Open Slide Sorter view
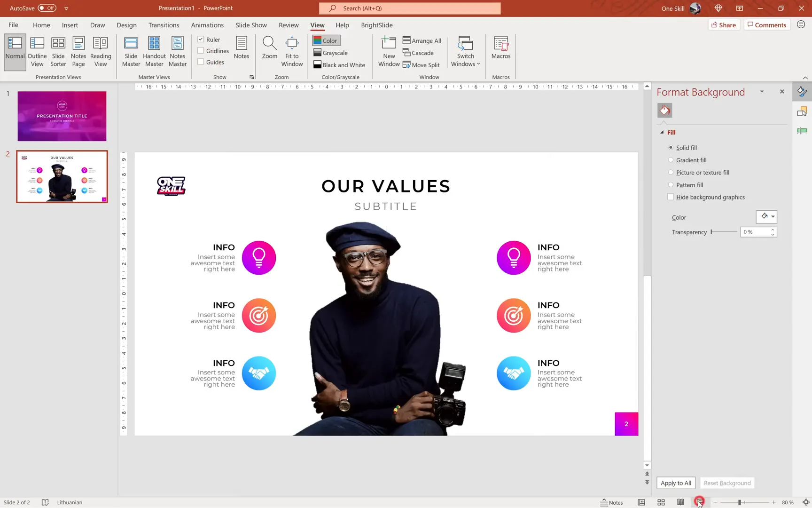812x508 pixels. [58, 52]
